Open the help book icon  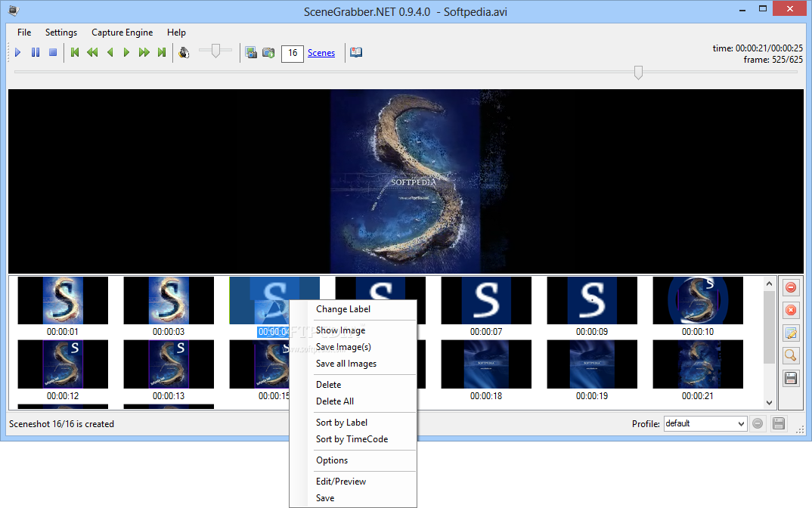[356, 52]
